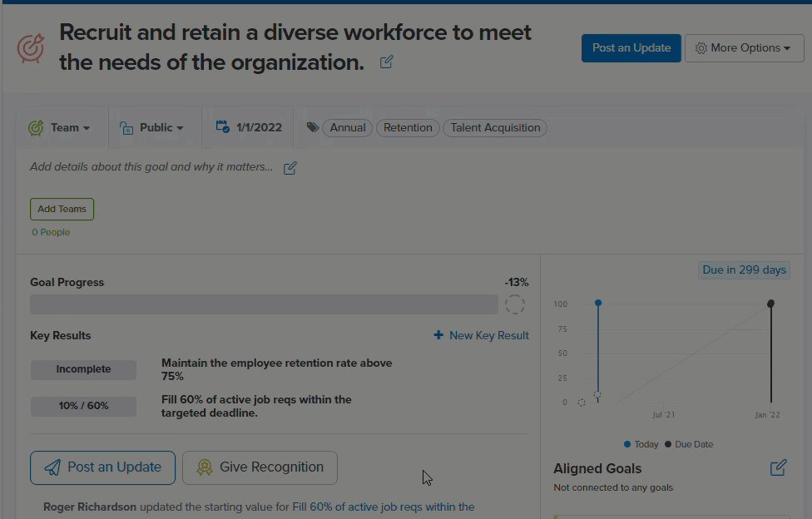Expand the Public visibility dropdown
This screenshot has width=812, height=519.
(x=151, y=127)
